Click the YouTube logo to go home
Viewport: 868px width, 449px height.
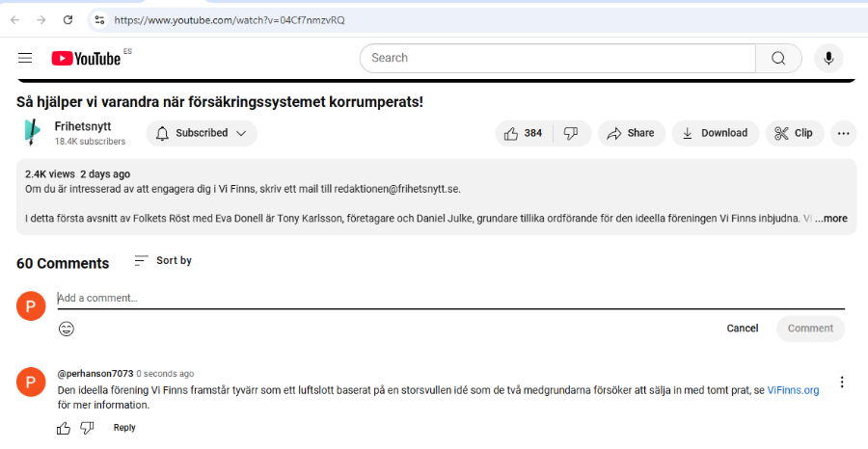[87, 59]
